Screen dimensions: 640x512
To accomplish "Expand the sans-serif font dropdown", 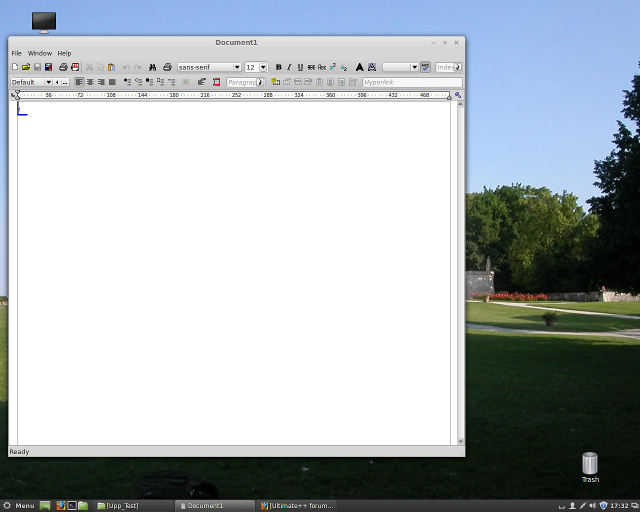I will click(x=237, y=67).
